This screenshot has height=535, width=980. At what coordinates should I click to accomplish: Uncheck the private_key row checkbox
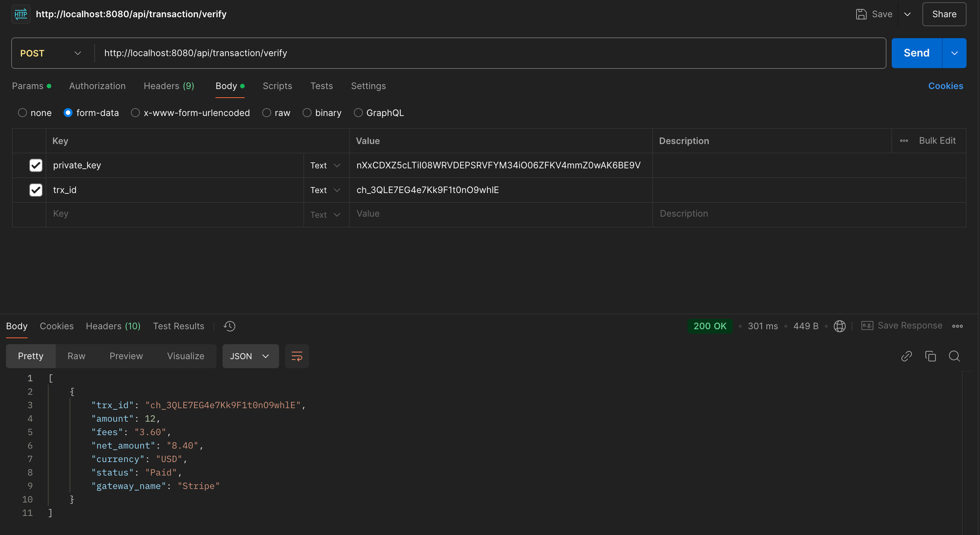(36, 165)
